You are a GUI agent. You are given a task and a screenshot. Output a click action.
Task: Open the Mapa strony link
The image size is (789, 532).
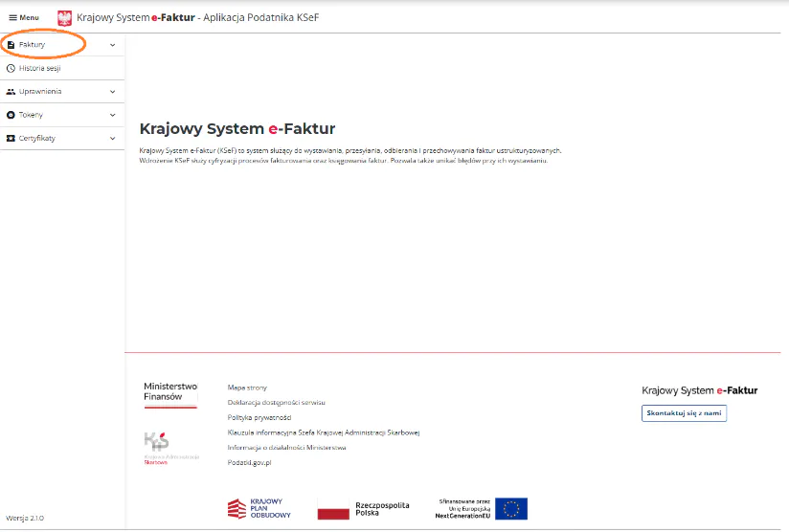pyautogui.click(x=247, y=388)
